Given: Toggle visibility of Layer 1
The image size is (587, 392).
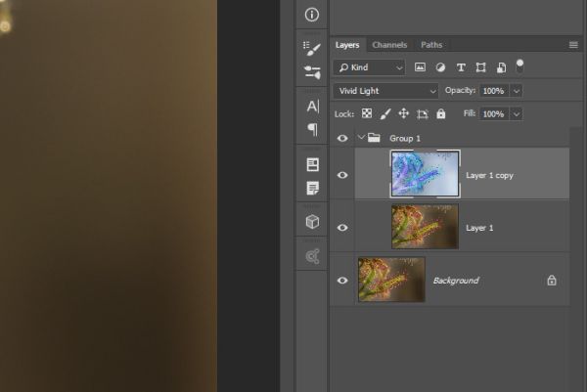Looking at the screenshot, I should click(342, 228).
